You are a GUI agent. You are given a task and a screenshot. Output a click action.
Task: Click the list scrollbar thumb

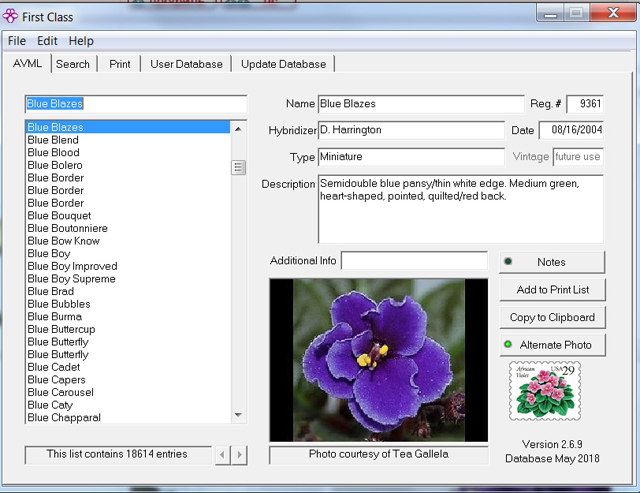[x=238, y=167]
